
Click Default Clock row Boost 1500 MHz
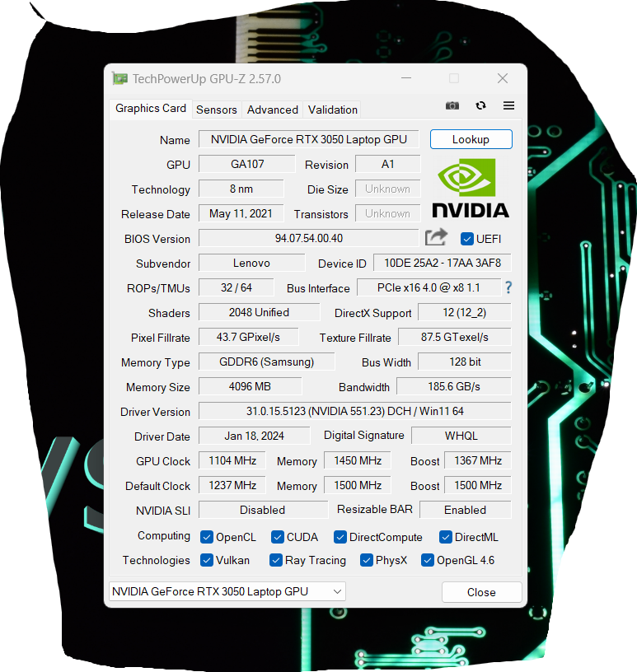[478, 485]
